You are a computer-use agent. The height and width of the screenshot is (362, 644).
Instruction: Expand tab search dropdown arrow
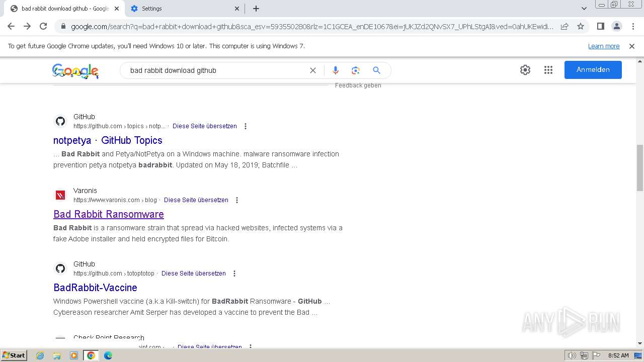[584, 9]
